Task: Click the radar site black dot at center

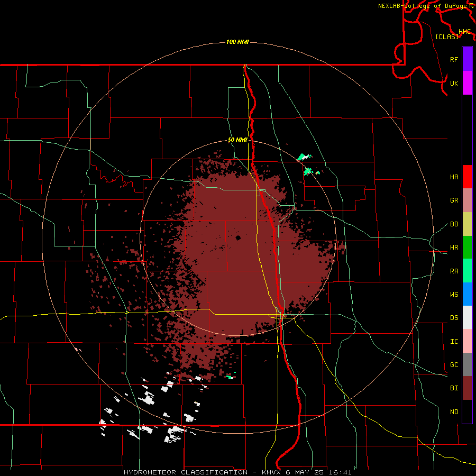Action: point(238,237)
